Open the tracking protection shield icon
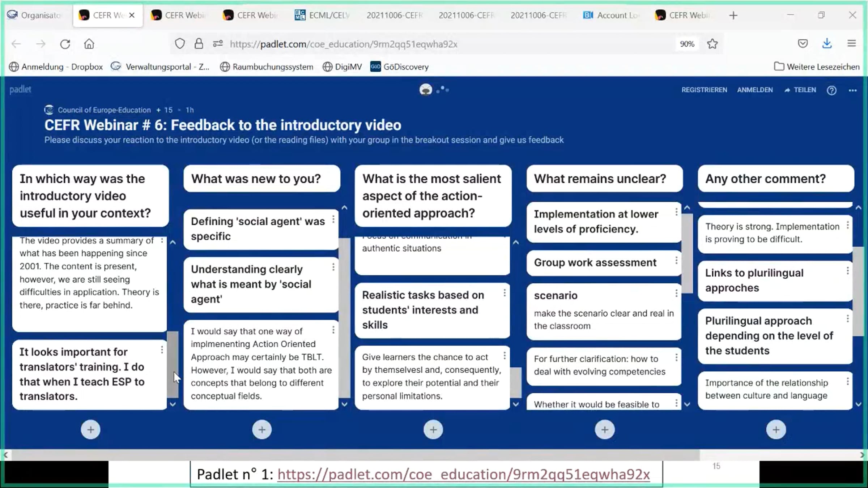The height and width of the screenshot is (488, 868). [x=180, y=44]
